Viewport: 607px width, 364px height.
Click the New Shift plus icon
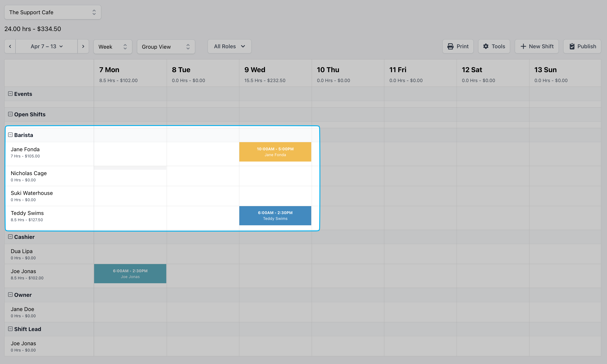[523, 46]
